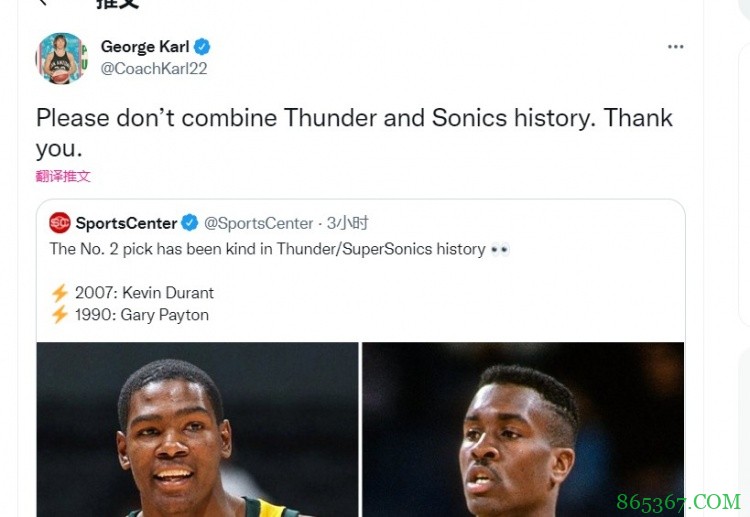This screenshot has width=750, height=517.
Task: Click the SportsCenter logo avatar
Action: point(60,223)
